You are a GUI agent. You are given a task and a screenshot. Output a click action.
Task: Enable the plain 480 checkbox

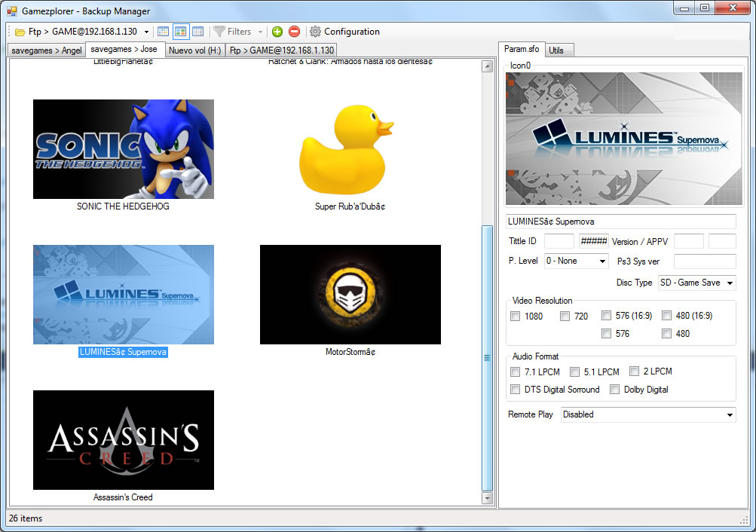tap(667, 334)
